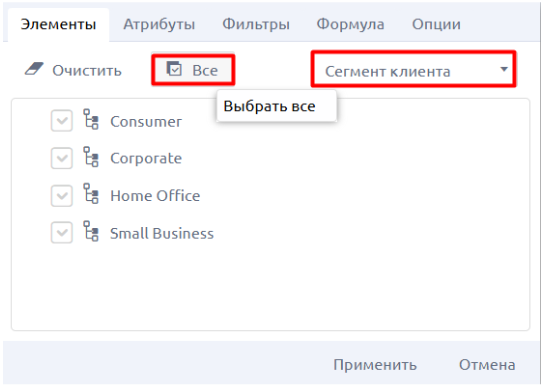Click the select-all checkbox icon beside Все
The height and width of the screenshot is (389, 545).
click(x=174, y=68)
